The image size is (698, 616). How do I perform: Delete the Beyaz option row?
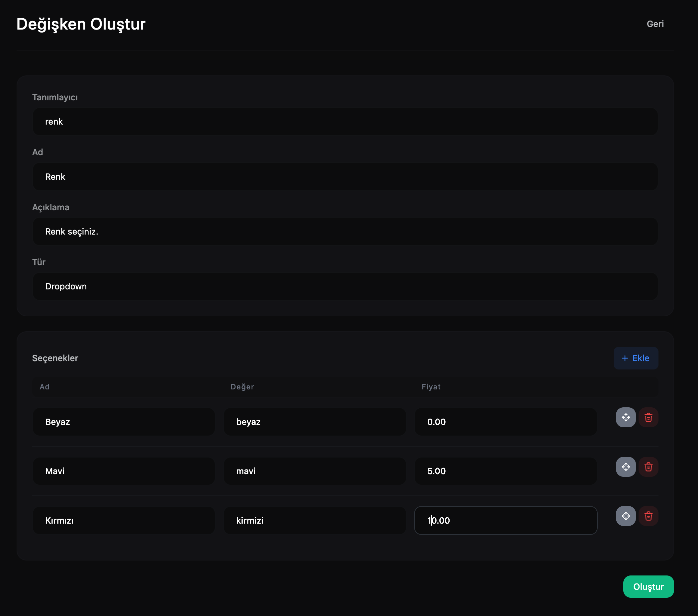pos(648,417)
